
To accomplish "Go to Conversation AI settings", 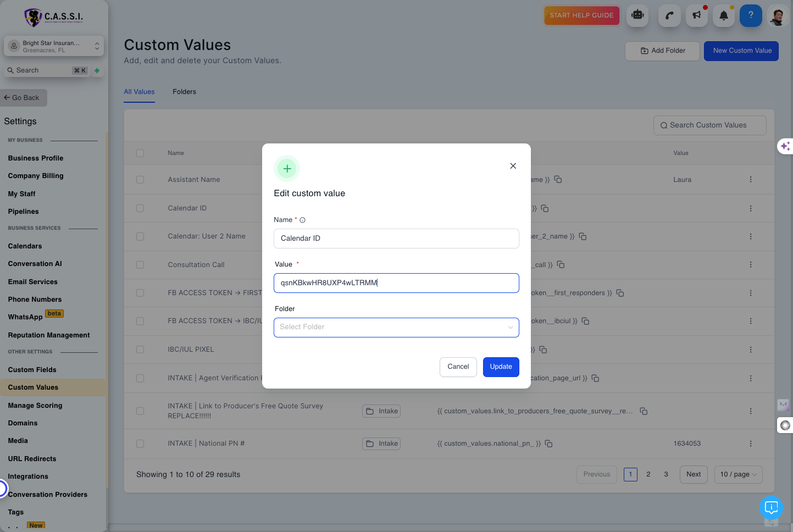I will click(x=35, y=264).
